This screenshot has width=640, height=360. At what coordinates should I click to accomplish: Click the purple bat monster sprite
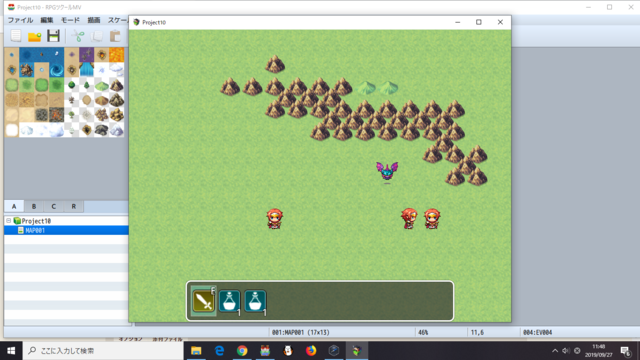coord(387,171)
